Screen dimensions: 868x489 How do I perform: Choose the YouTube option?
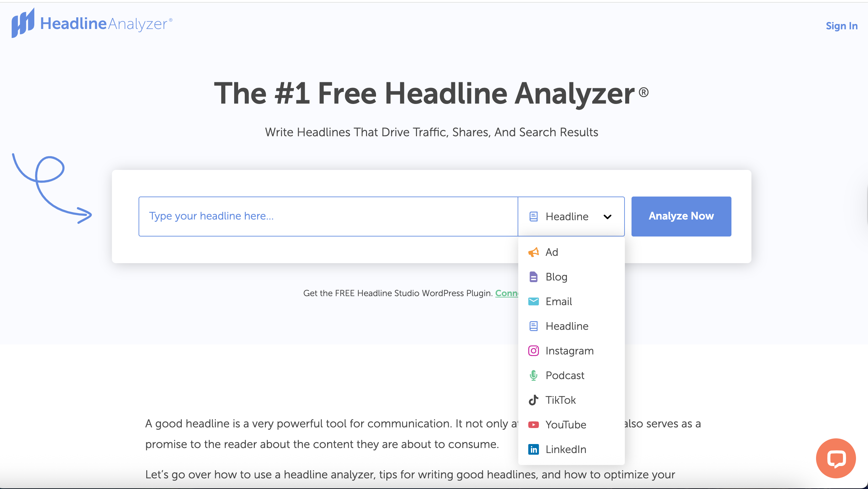point(571,424)
